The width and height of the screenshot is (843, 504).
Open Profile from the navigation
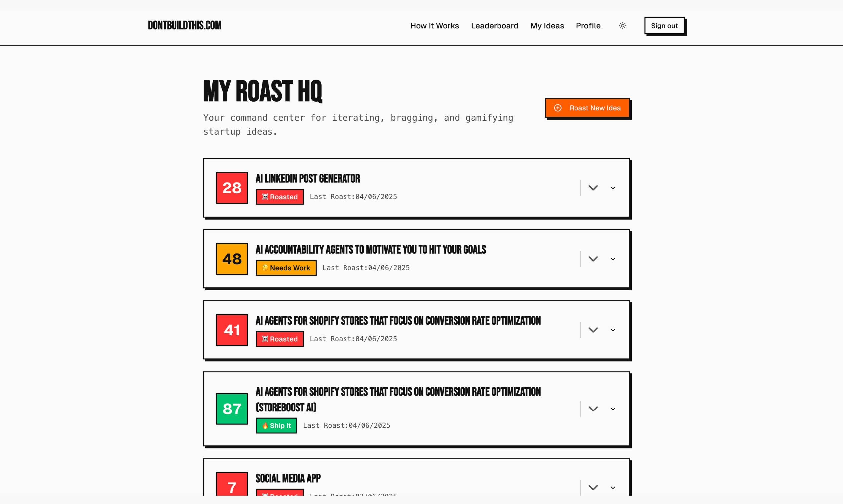(588, 26)
